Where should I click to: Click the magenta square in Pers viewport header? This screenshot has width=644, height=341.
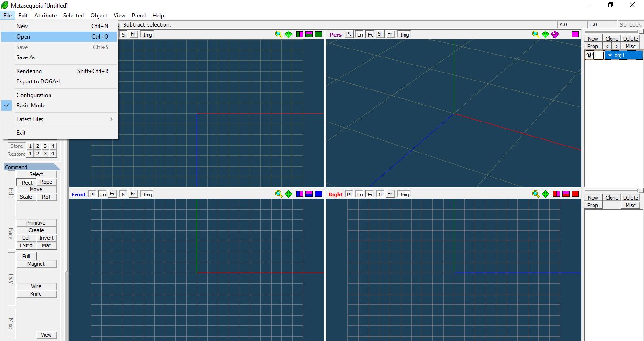[575, 34]
